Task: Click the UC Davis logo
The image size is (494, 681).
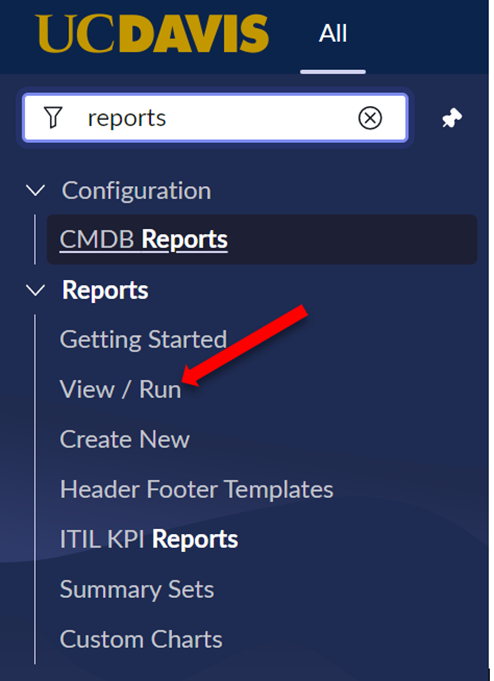Action: click(x=152, y=33)
